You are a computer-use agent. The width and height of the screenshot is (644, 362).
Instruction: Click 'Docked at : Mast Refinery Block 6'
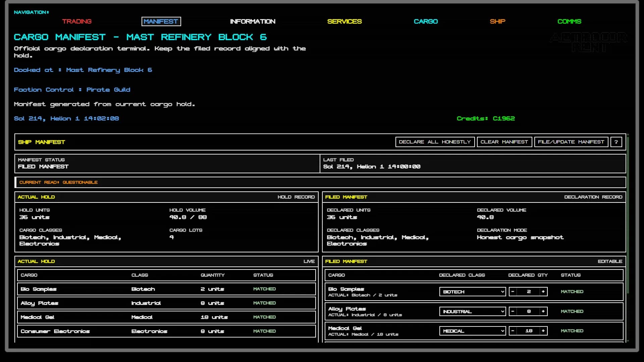pos(83,70)
